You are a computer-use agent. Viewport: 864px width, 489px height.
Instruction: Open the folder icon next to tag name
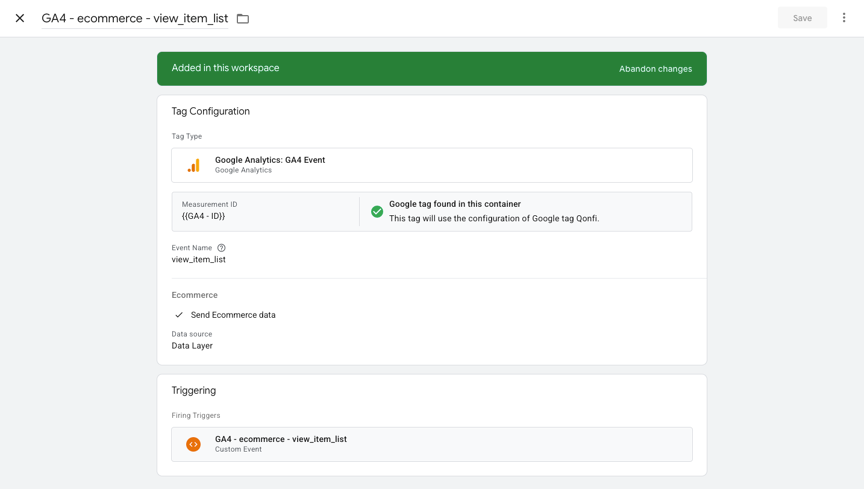(x=243, y=19)
